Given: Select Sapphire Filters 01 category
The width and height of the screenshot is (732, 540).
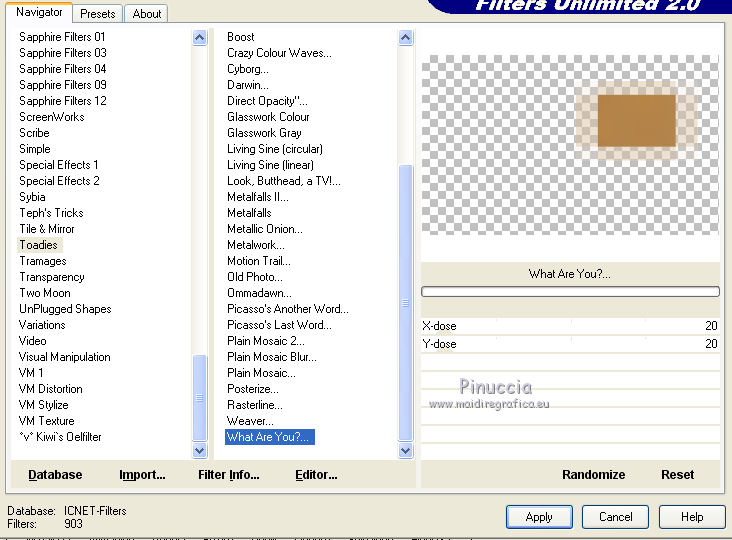Looking at the screenshot, I should (62, 37).
